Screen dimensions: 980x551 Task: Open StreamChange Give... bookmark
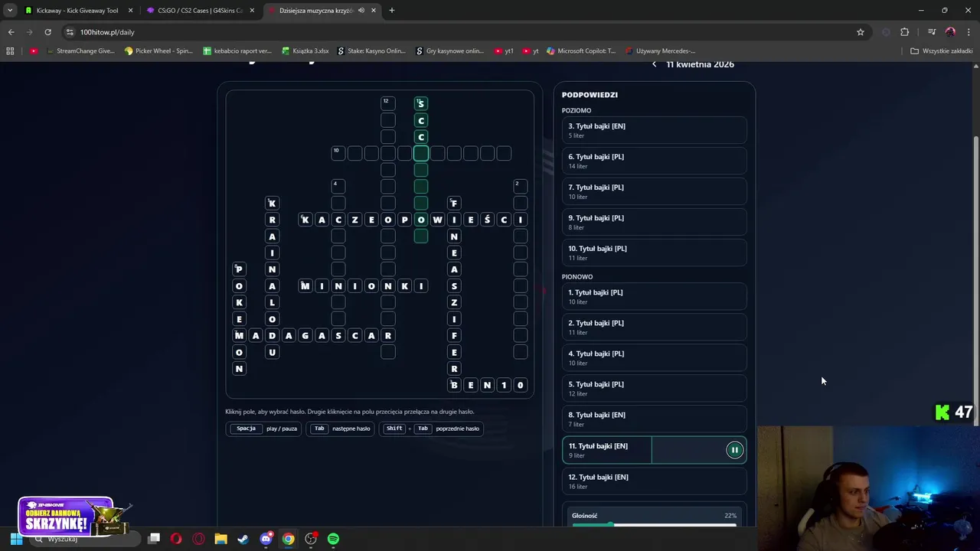(x=80, y=51)
